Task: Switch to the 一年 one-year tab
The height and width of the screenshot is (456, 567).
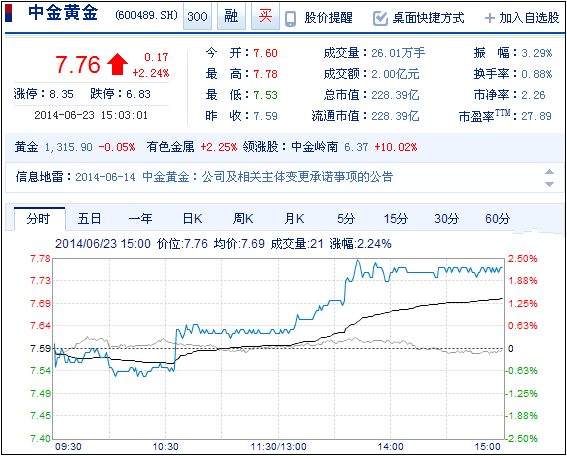Action: (140, 219)
